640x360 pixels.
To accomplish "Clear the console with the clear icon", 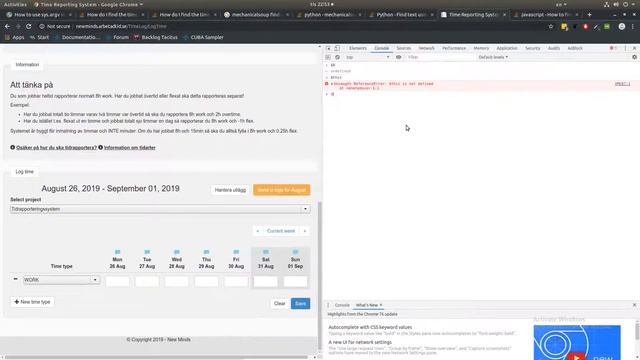I will (337, 57).
